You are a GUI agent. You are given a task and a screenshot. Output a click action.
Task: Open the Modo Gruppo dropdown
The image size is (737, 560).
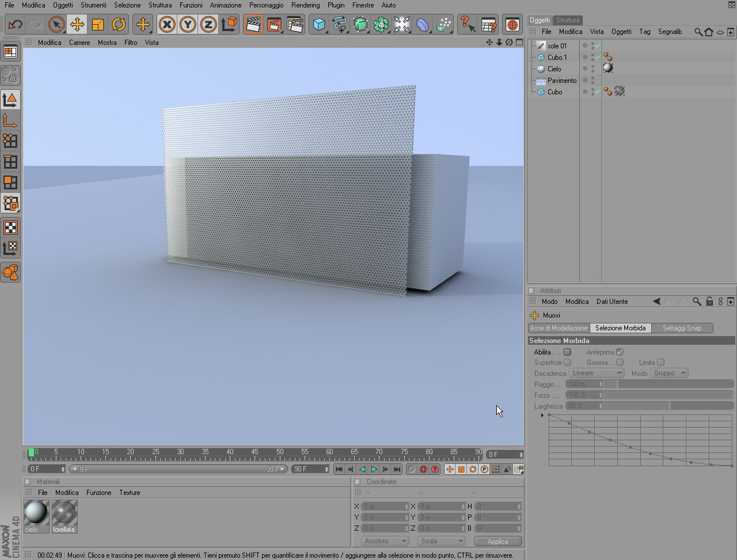point(669,373)
